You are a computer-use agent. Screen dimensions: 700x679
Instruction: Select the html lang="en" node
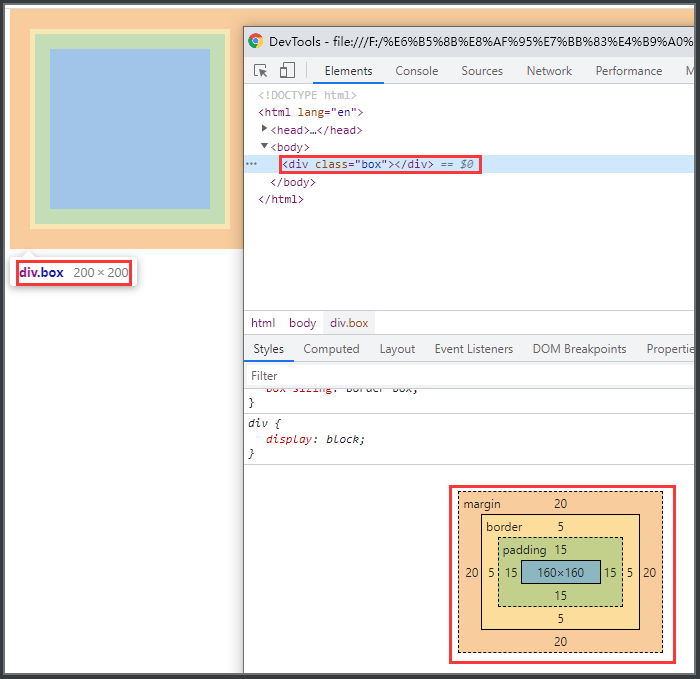pos(311,112)
